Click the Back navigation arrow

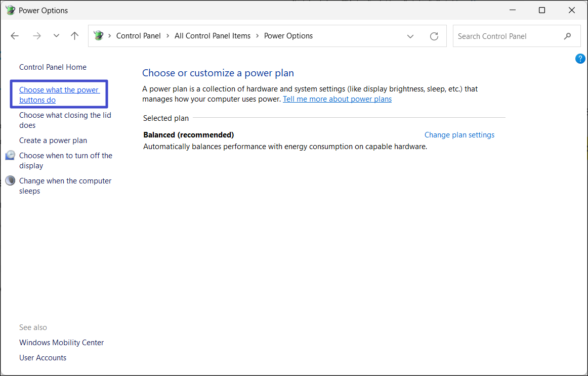point(15,36)
